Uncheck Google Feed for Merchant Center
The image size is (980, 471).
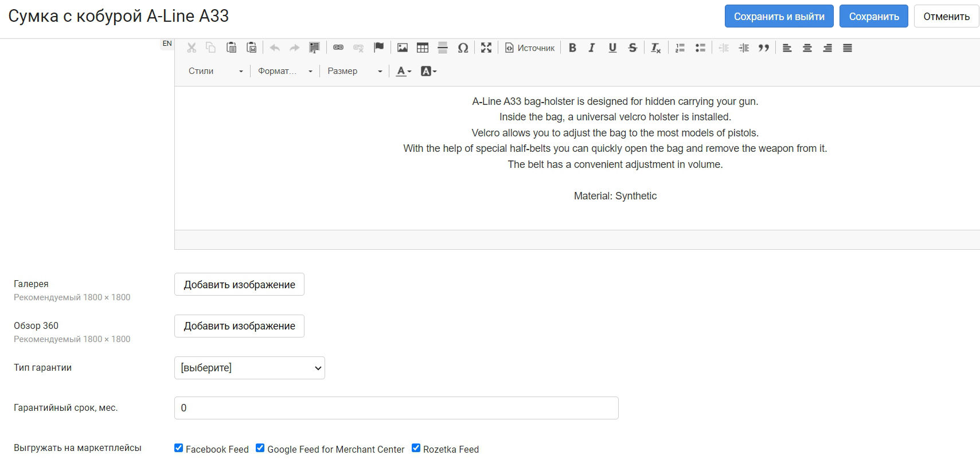[260, 448]
